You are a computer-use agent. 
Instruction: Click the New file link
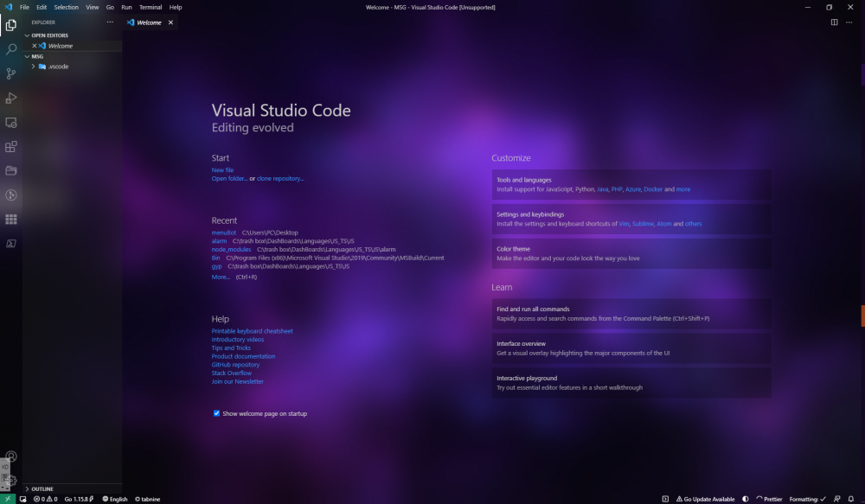222,170
